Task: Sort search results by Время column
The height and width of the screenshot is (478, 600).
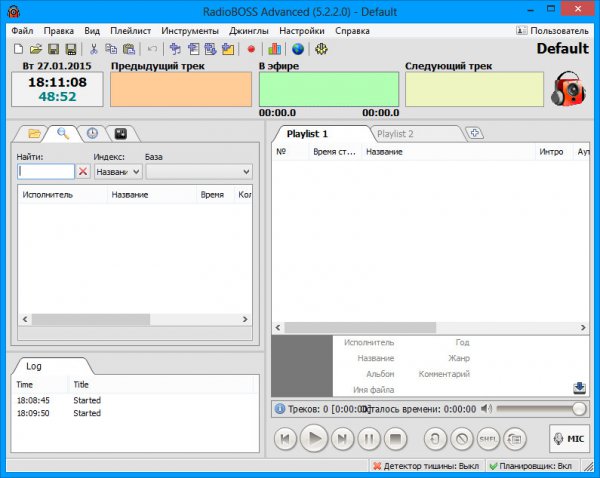Action: pos(215,195)
